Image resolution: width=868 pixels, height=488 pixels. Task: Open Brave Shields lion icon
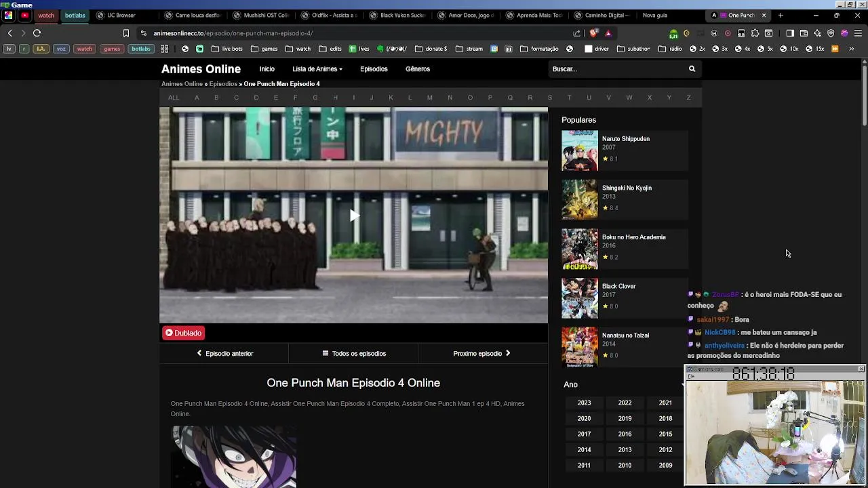(594, 33)
